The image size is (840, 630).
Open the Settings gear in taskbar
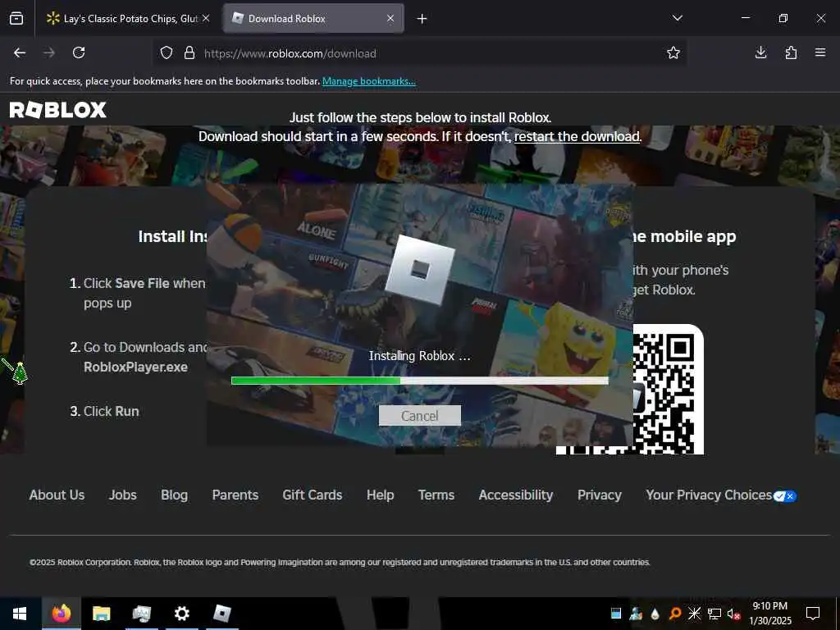click(181, 614)
